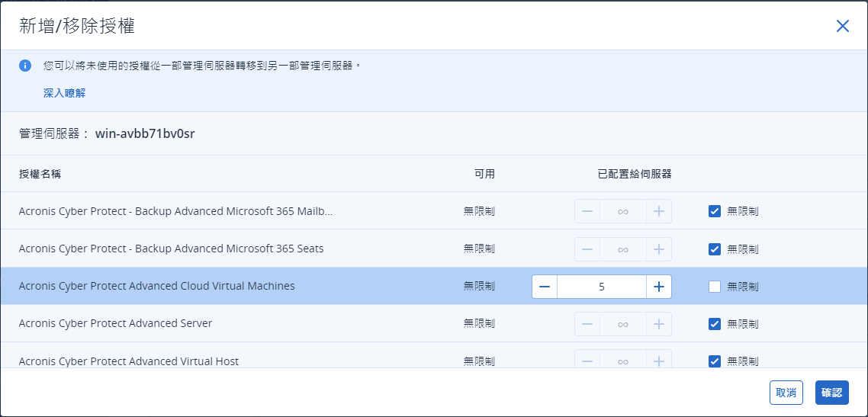Screen dimensions: 868x417
Task: Decrease Cloud Virtual Machines license count
Action: pos(545,287)
